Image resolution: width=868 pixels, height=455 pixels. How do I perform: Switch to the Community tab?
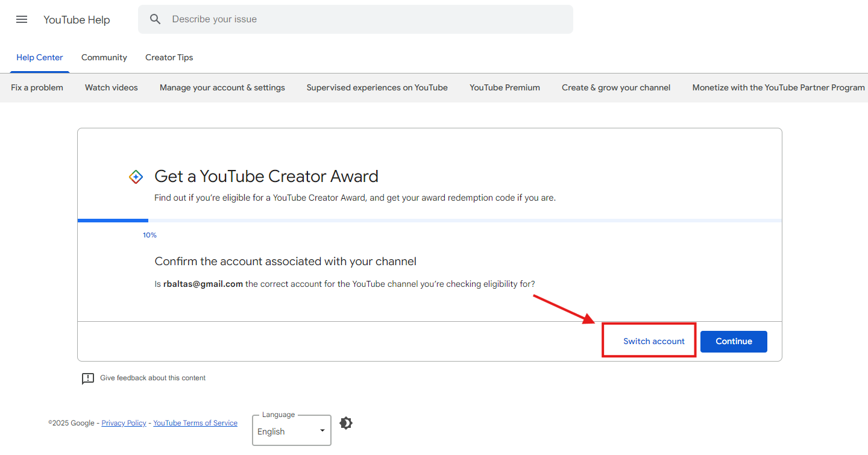(x=104, y=57)
